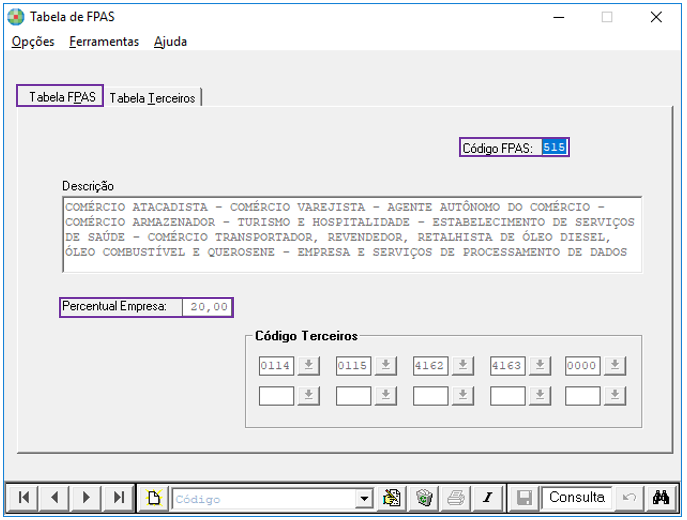Go to the previous record
The image size is (687, 520).
pyautogui.click(x=54, y=498)
